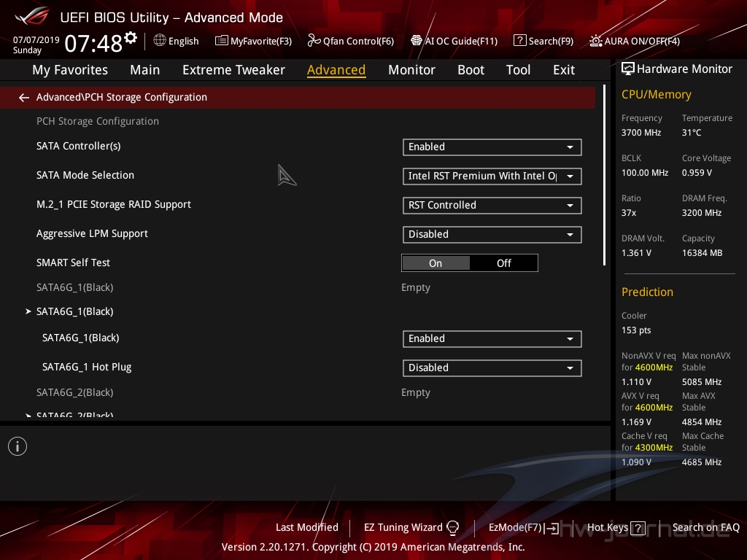Turn SMART Self Test On
747x560 pixels.
436,263
